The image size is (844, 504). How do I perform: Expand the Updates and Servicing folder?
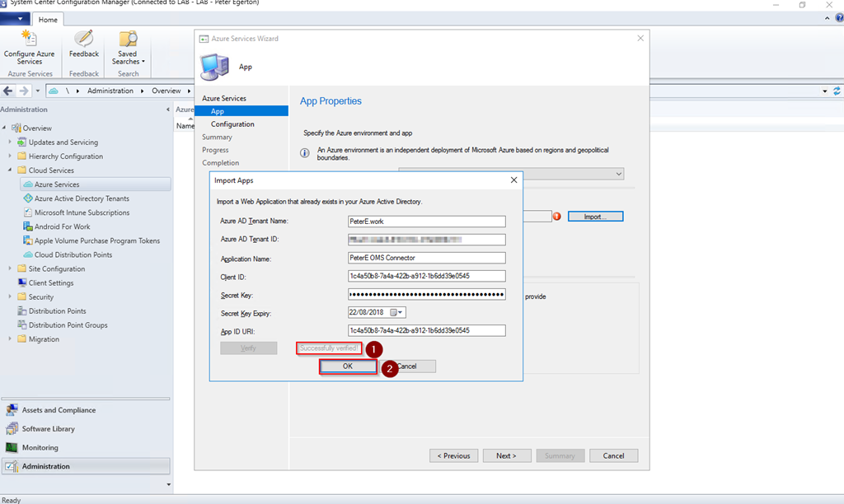(11, 142)
